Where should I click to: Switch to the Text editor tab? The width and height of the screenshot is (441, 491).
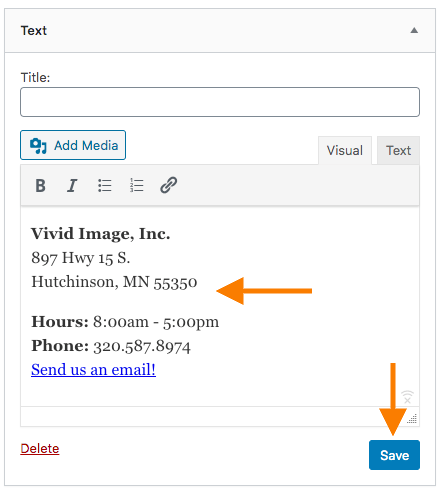(x=398, y=150)
